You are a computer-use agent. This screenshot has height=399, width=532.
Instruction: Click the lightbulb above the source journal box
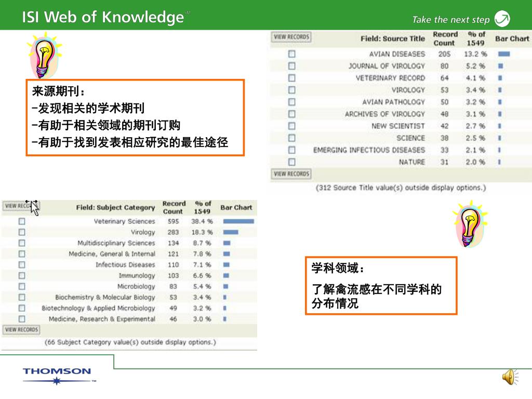pos(45,56)
